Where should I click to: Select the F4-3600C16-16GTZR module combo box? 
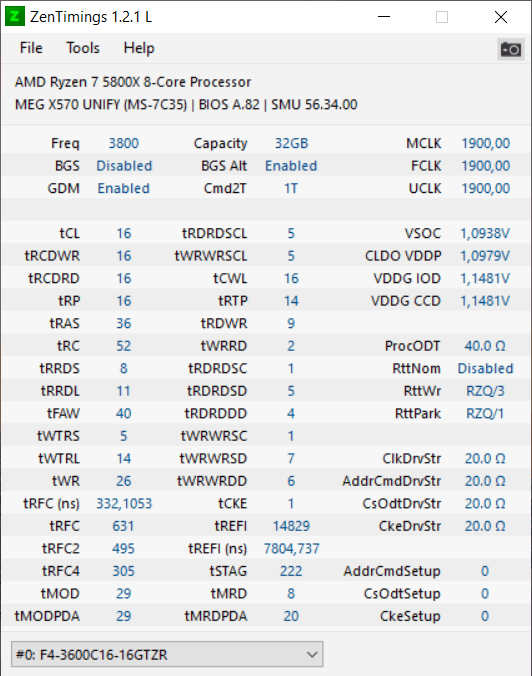(167, 654)
